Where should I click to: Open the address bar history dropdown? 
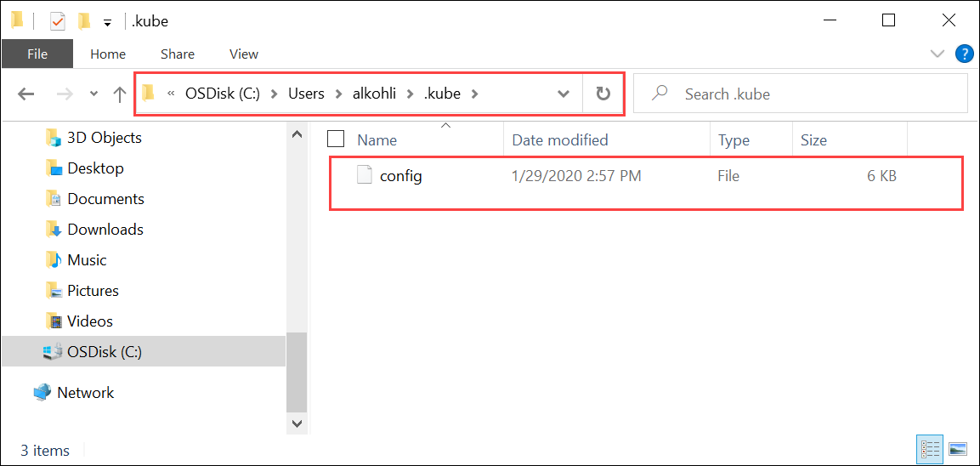[563, 94]
